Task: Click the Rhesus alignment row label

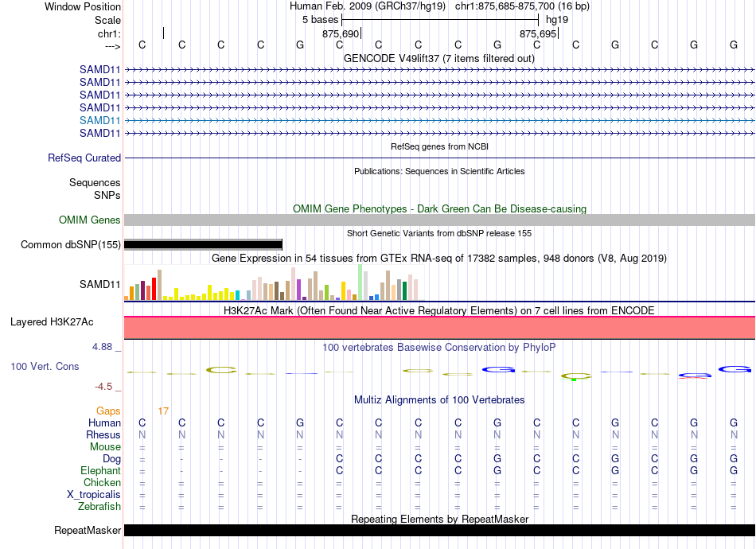Action: [103, 434]
